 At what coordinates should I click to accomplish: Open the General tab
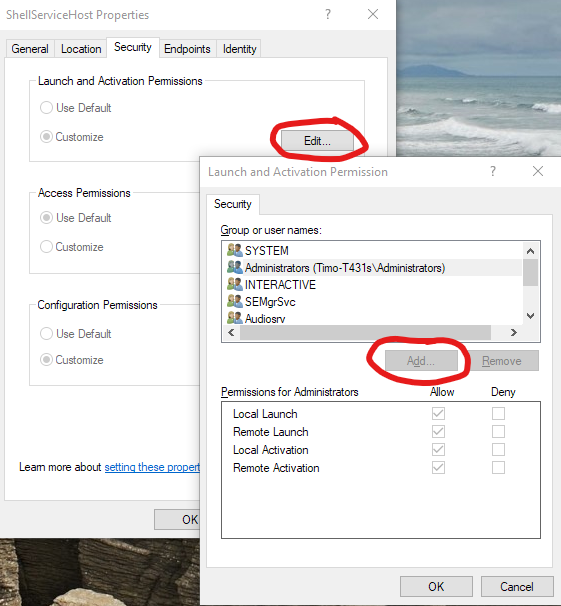pyautogui.click(x=30, y=49)
